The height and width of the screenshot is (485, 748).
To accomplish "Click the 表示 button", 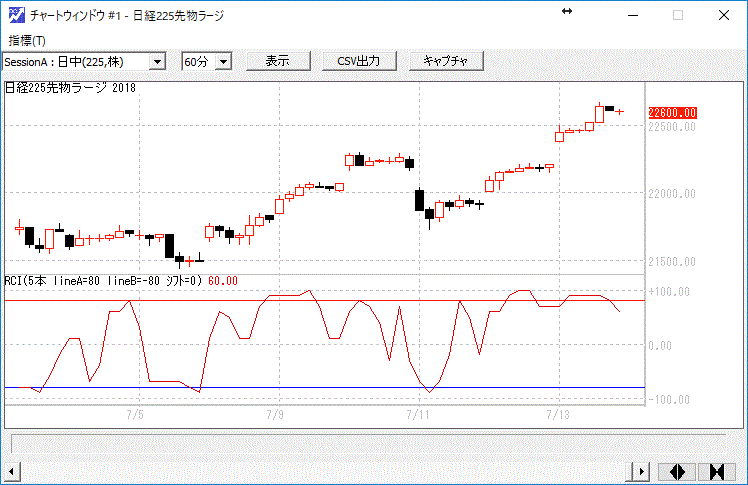I will [x=278, y=61].
